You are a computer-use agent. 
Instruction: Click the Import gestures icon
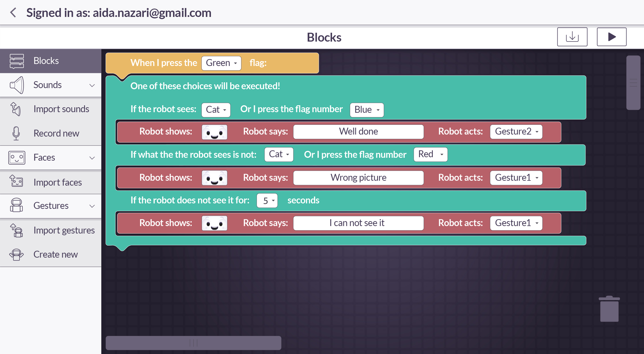[x=16, y=230]
